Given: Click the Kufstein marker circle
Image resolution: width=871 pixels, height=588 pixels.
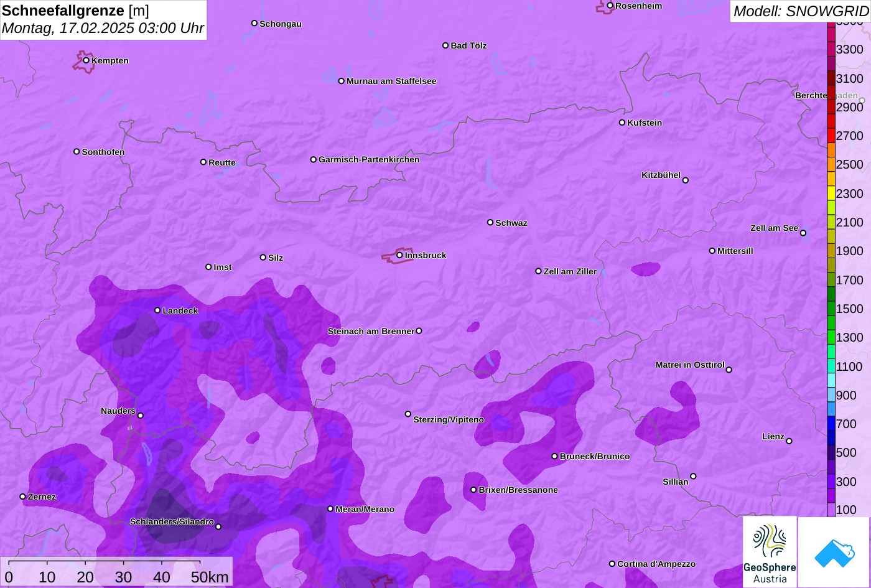Looking at the screenshot, I should (622, 123).
